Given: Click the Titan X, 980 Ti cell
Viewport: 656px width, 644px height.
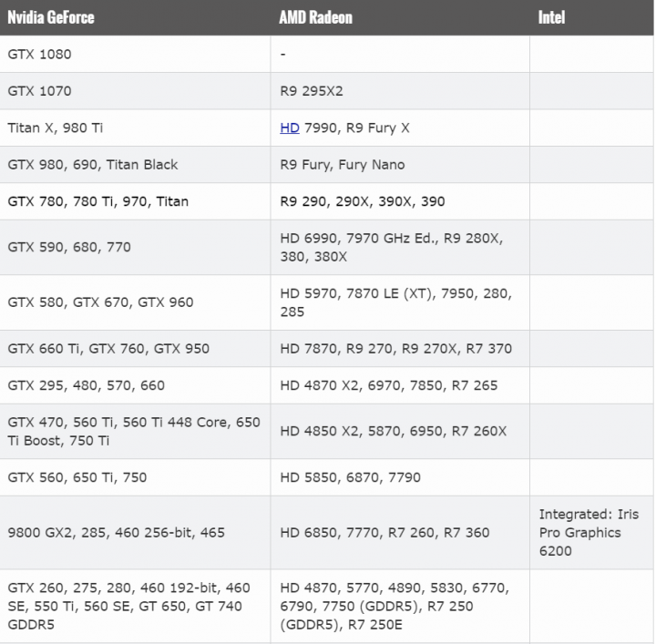Looking at the screenshot, I should (135, 128).
